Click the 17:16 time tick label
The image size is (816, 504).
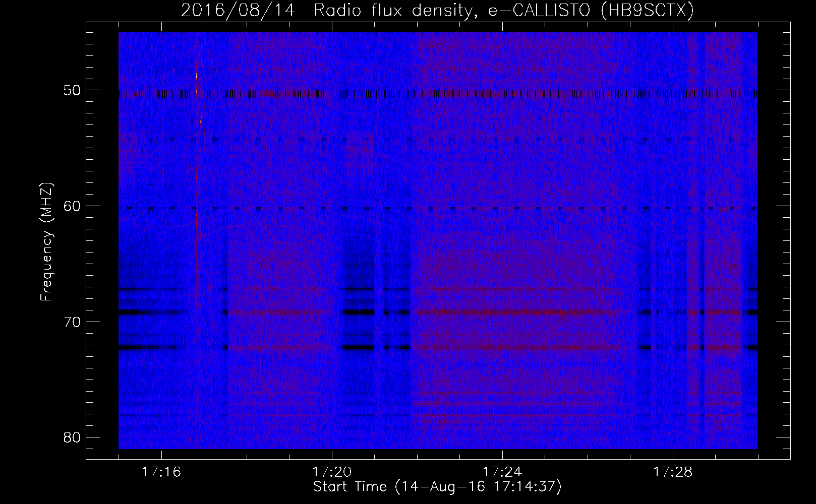[x=161, y=472]
